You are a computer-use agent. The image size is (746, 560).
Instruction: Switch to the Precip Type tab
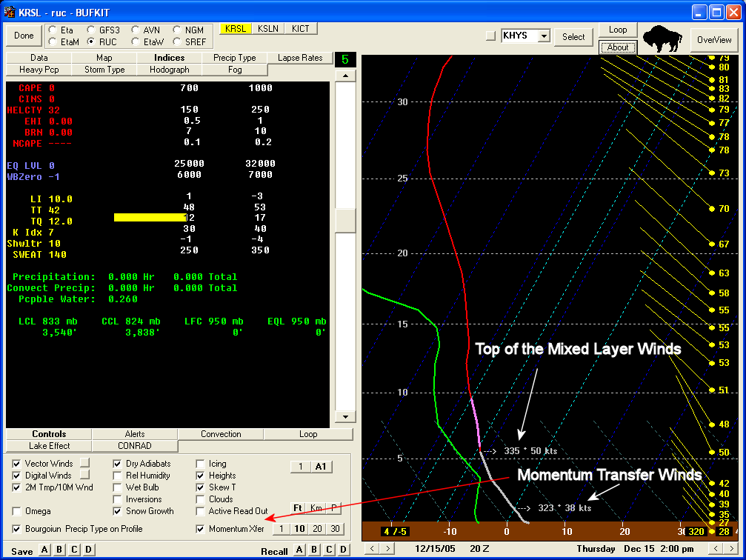pos(235,58)
